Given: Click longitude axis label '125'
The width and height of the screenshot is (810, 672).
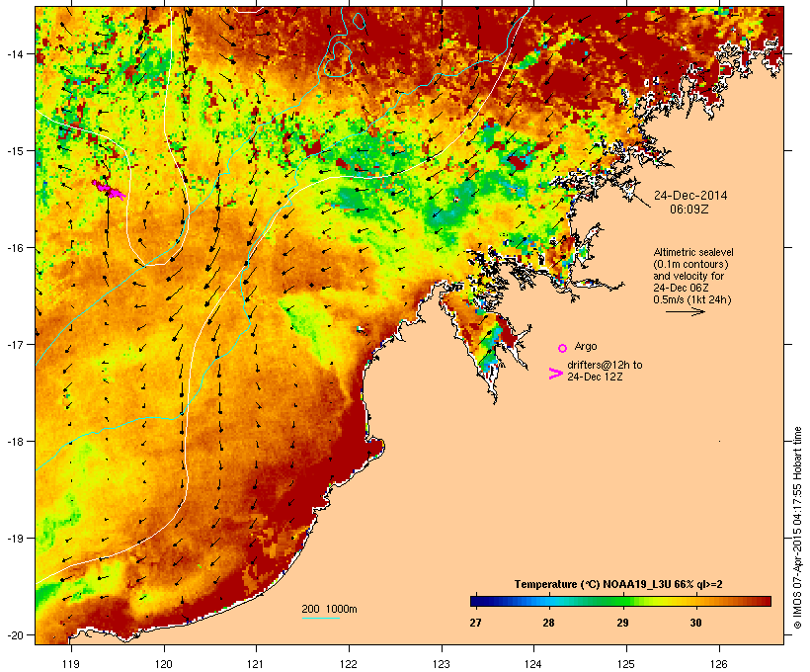Looking at the screenshot, I should coord(626,664).
